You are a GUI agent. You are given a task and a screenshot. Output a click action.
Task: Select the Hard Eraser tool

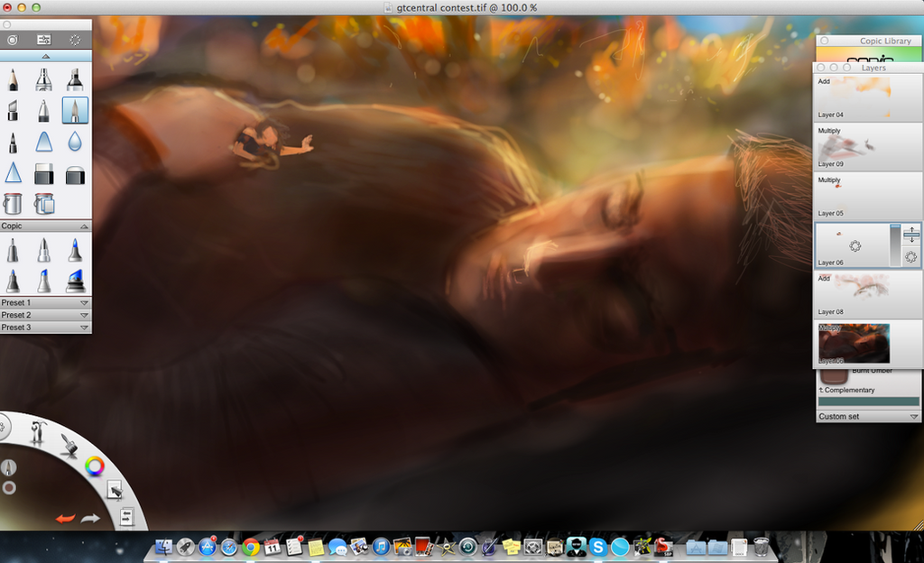43,174
